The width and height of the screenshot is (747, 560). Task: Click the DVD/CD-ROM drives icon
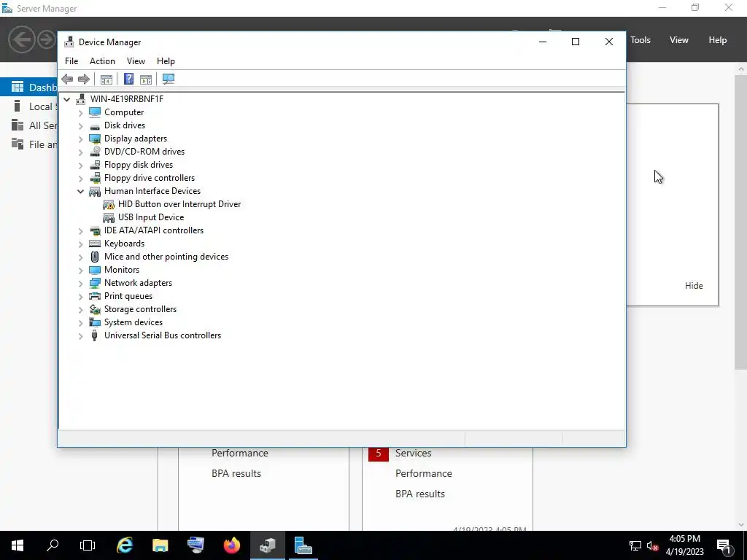click(x=95, y=152)
